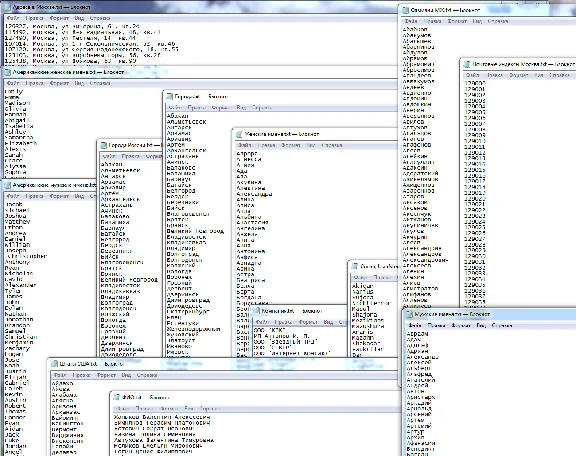The width and height of the screenshot is (576, 456).
Task: Open Файл menu in Мужские имена window
Action: 414,326
